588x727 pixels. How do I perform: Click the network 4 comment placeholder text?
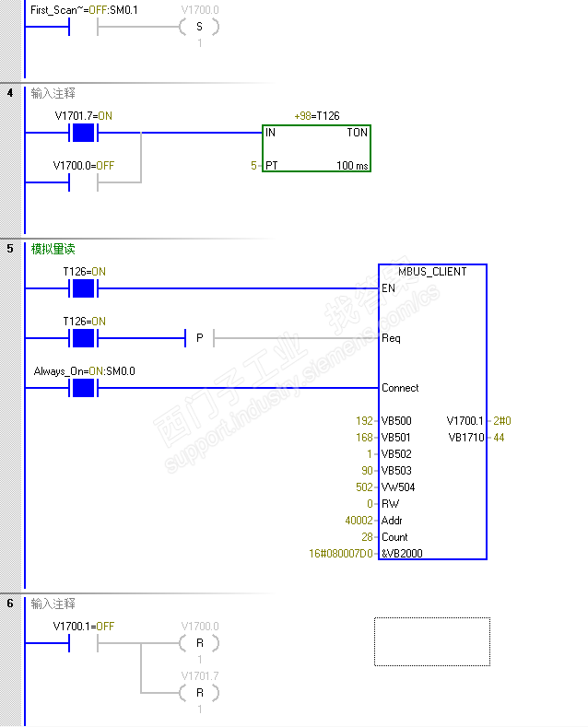pyautogui.click(x=53, y=93)
